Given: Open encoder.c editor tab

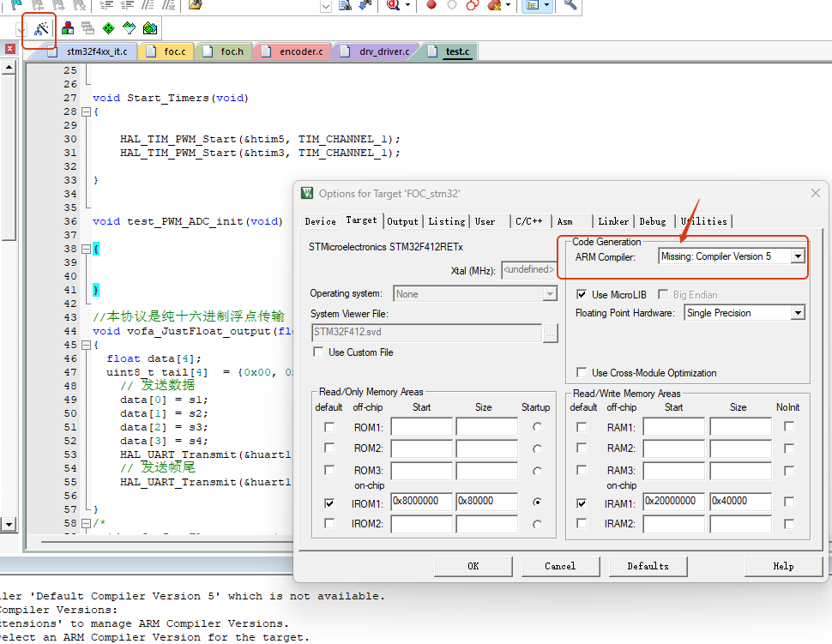Looking at the screenshot, I should coord(294,51).
